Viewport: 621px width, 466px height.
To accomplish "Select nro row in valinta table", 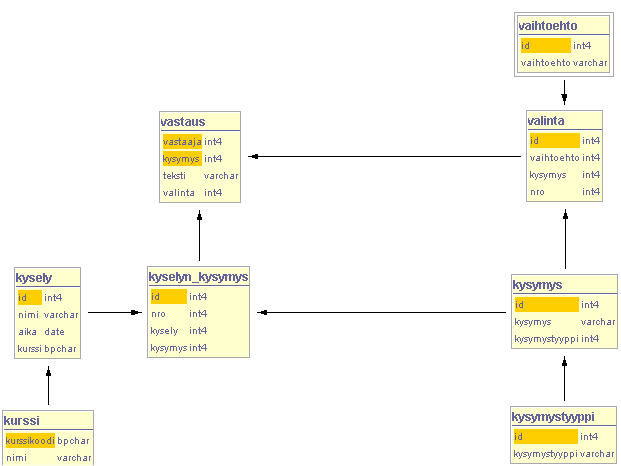I will 565,192.
